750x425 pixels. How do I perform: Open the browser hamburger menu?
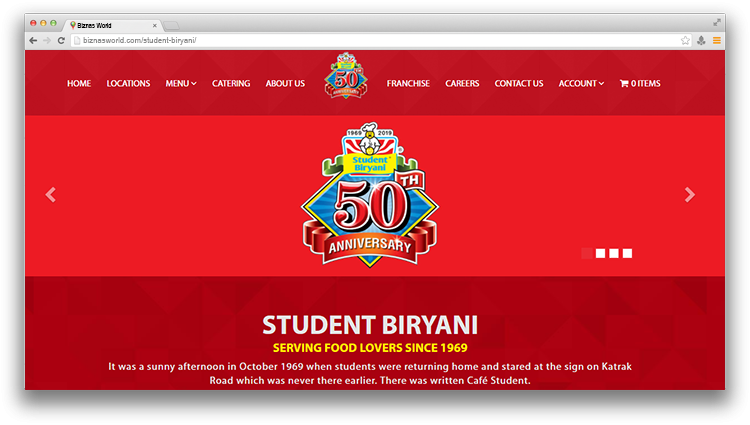pos(716,40)
